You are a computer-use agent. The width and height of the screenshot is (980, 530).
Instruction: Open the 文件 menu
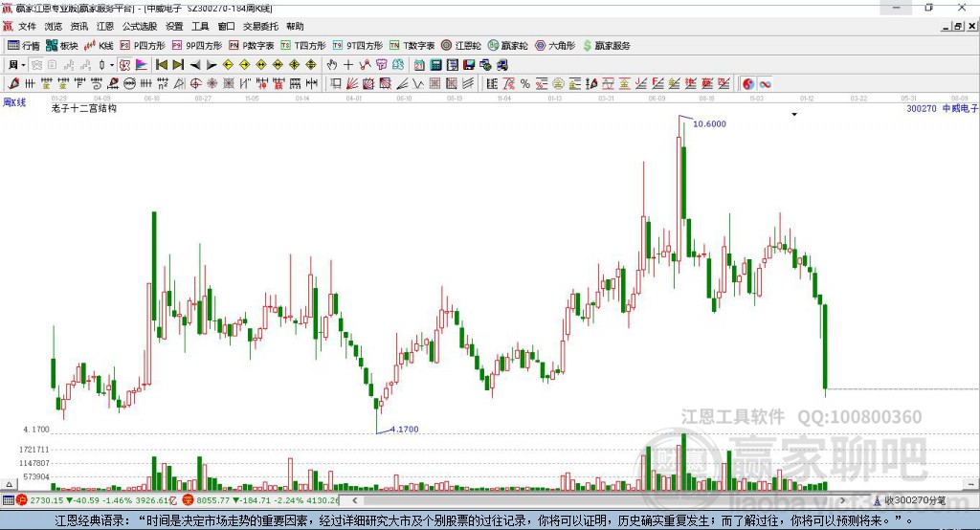(28, 26)
